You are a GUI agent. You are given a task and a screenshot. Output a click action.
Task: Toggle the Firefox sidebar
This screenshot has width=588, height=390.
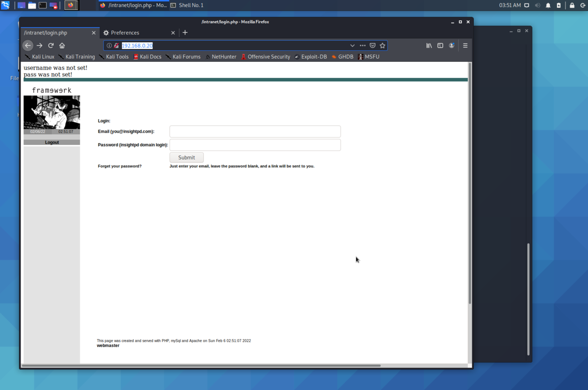tap(441, 46)
